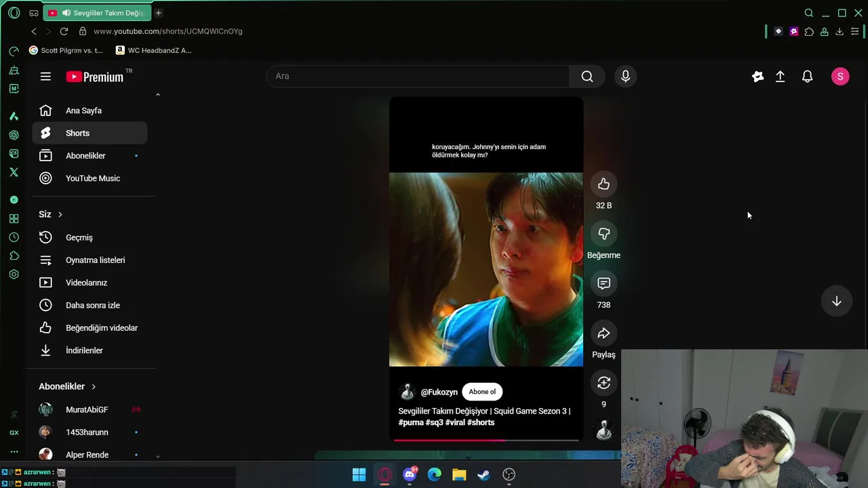Click the upload arrow icon in YouTube header

781,77
